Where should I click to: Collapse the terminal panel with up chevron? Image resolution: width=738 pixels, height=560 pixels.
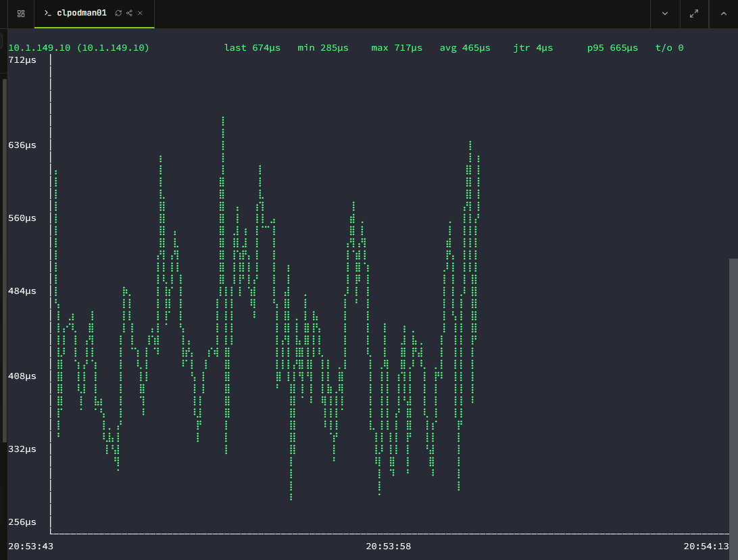723,14
